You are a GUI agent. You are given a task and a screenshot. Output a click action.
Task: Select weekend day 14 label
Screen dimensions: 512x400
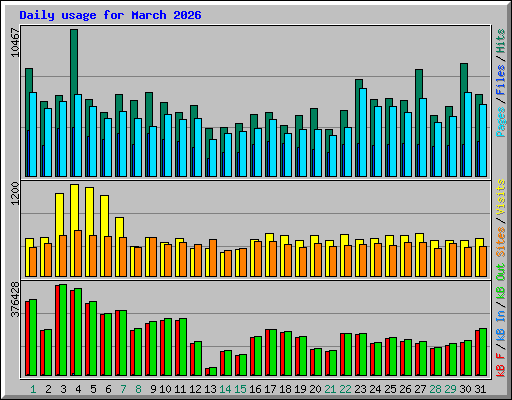(x=225, y=389)
